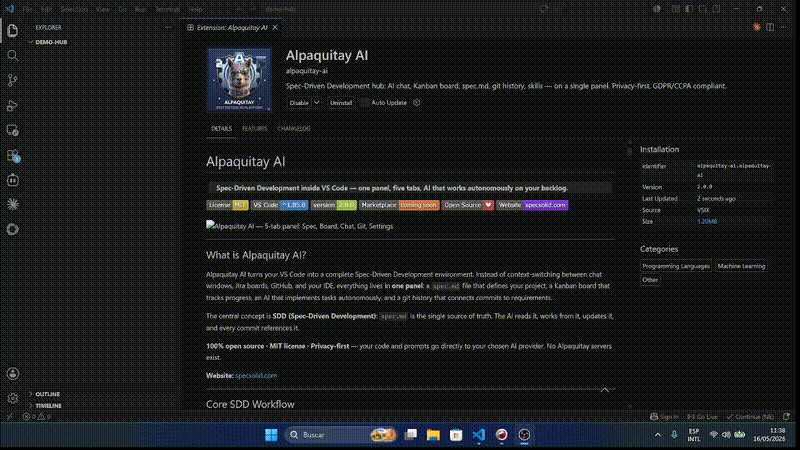This screenshot has height=450, width=800.
Task: Click the Alpaquitay extension logo image
Action: 239,80
